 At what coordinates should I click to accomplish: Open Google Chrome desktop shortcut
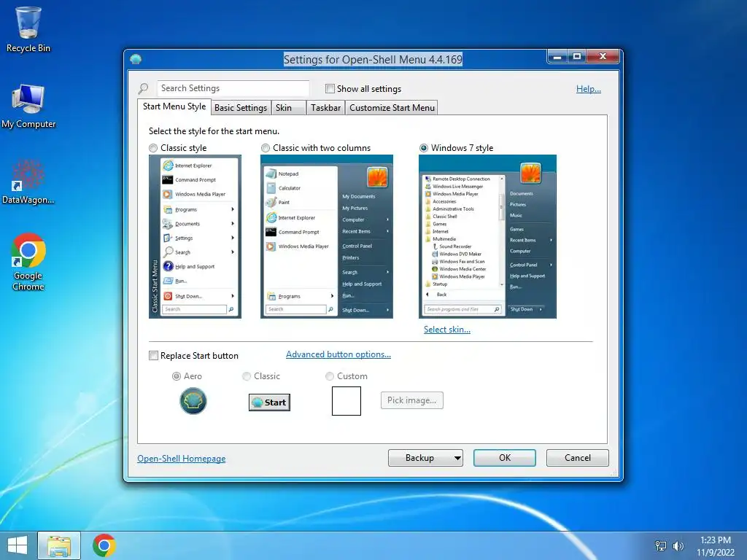tap(28, 262)
